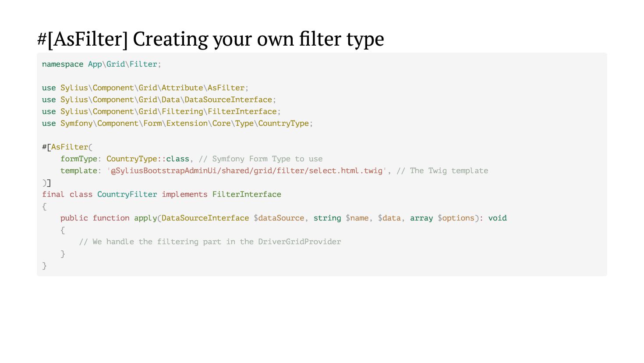Screen dimensions: 644x363
Task: Click the DriverGridProvider comment line
Action: (210, 242)
